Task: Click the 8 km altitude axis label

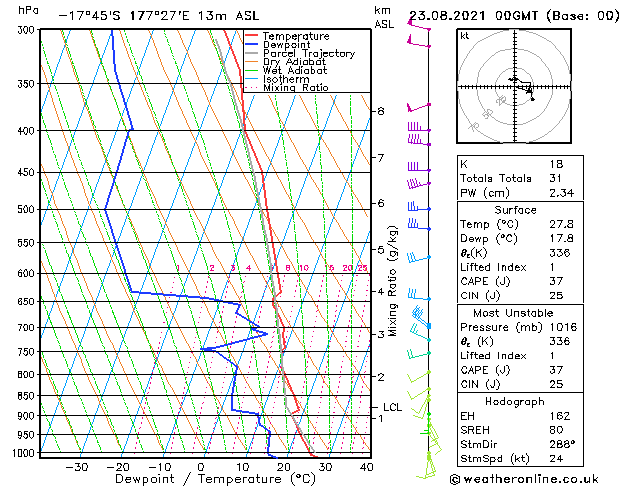Action: 381,111
